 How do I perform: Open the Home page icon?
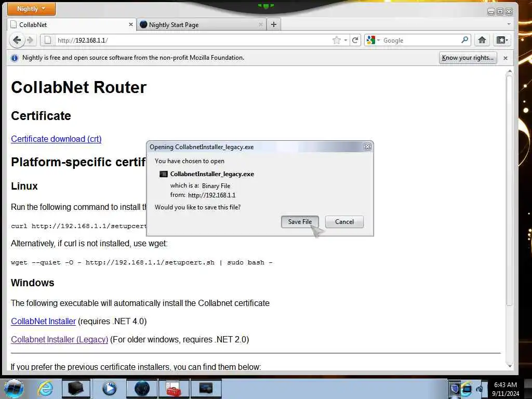point(482,40)
